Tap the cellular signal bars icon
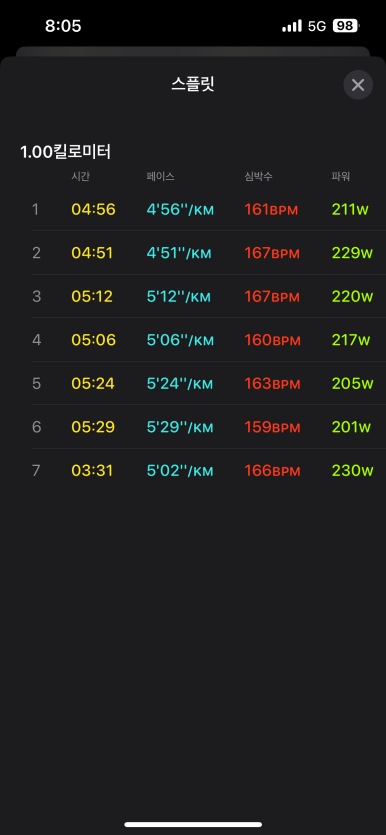Image resolution: width=386 pixels, height=835 pixels. point(292,26)
